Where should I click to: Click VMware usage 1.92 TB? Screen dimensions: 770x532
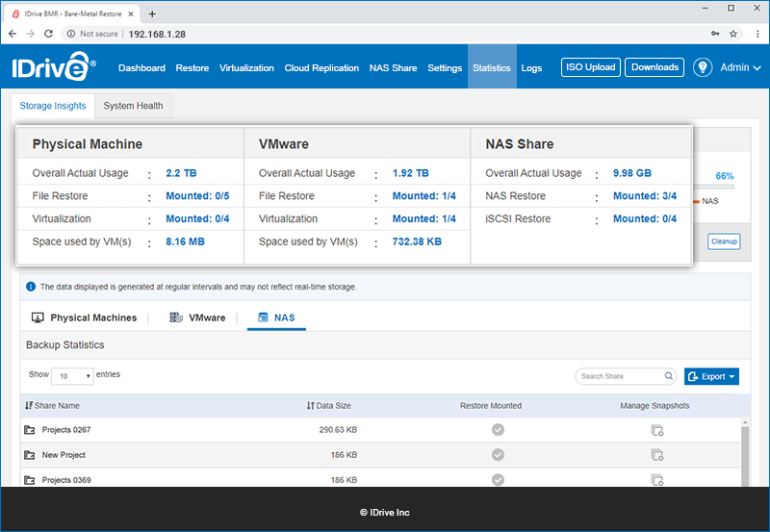click(411, 173)
